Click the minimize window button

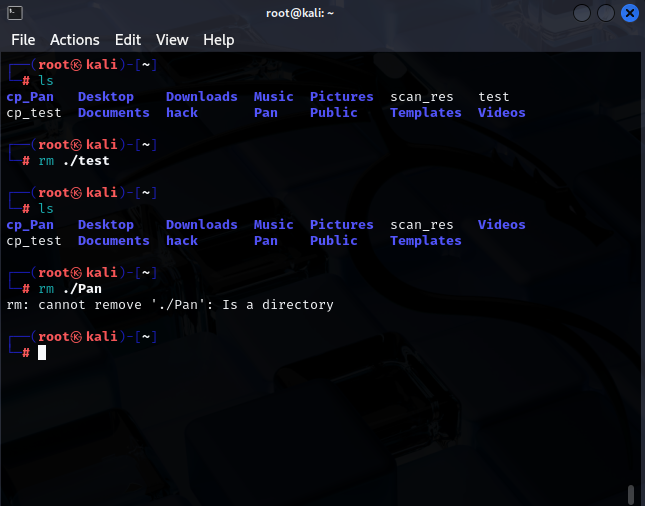tap(582, 13)
